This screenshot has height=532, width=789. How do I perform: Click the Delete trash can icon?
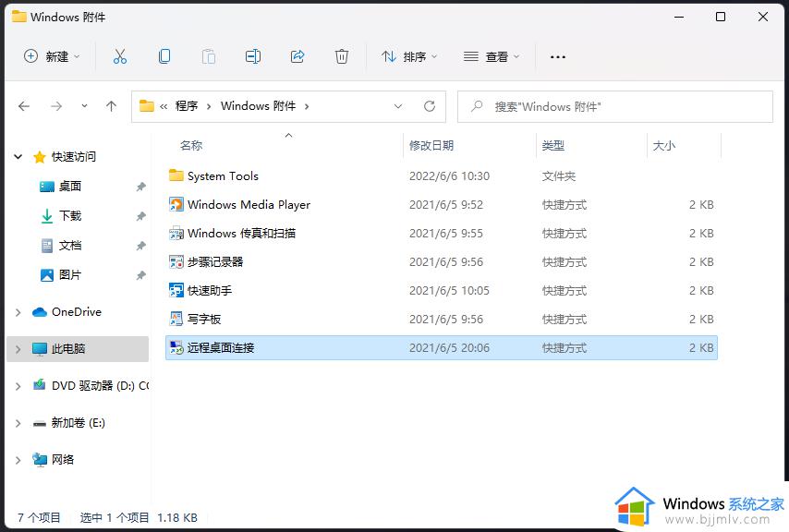342,56
